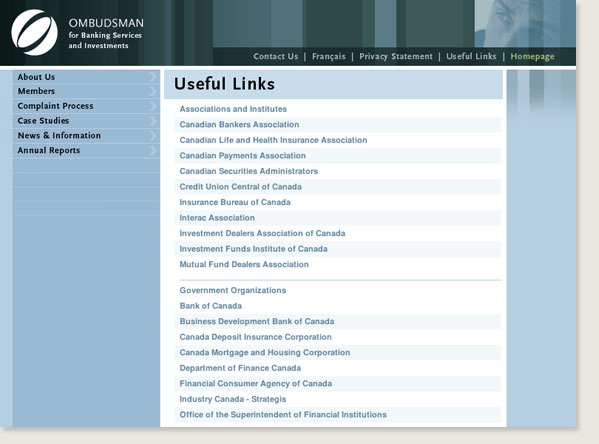599x444 pixels.
Task: Open the Bank of Canada link
Action: [x=210, y=306]
